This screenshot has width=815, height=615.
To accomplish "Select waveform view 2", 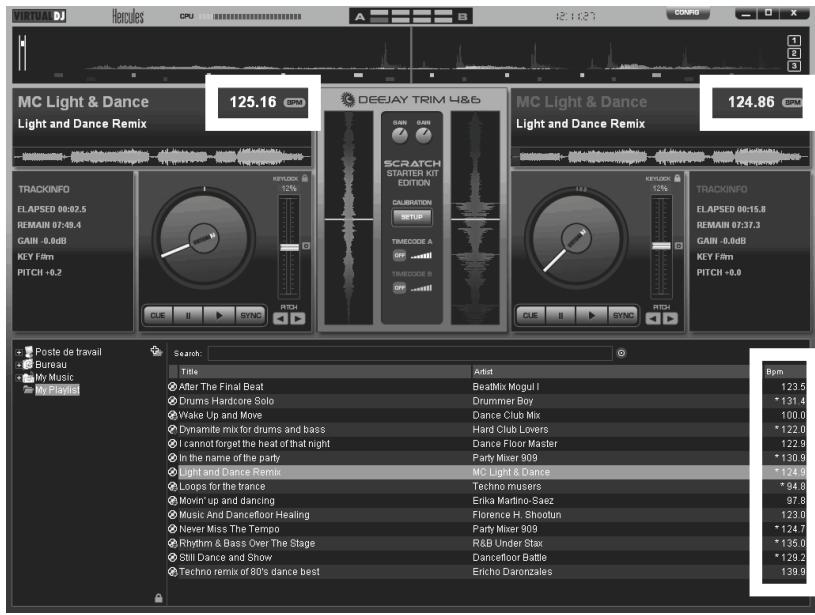I will point(794,53).
